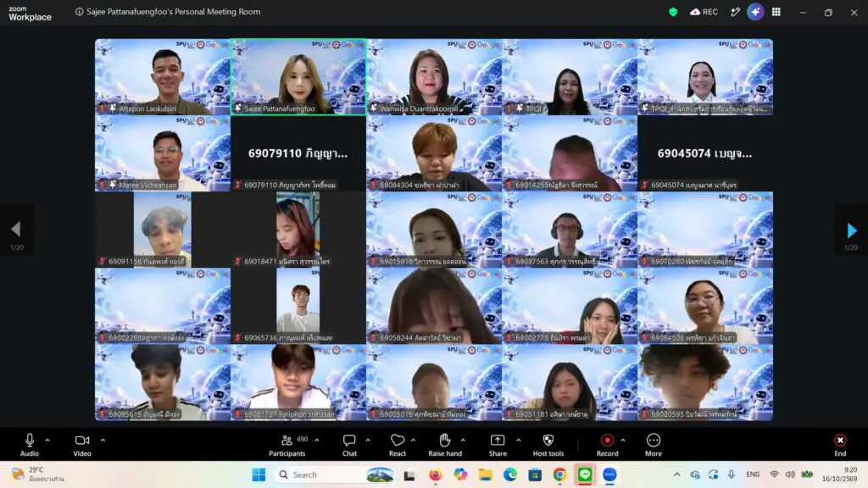Open the grid view layout icon
Image resolution: width=868 pixels, height=488 pixels.
[x=776, y=12]
